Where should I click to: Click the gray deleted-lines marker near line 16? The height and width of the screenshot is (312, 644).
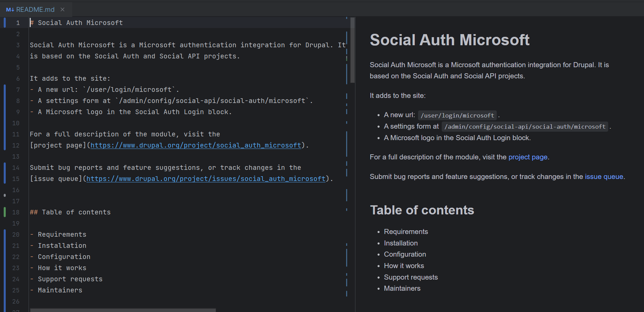pos(5,195)
